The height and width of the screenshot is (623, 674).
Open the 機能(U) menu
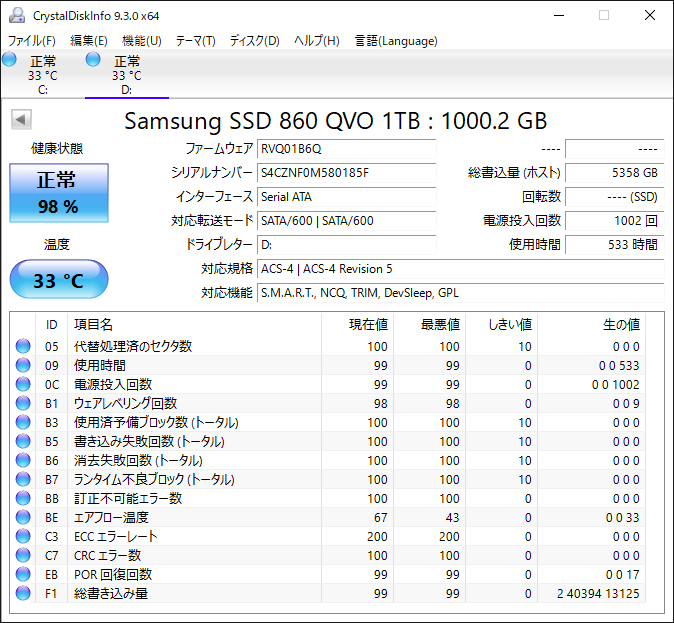point(142,41)
